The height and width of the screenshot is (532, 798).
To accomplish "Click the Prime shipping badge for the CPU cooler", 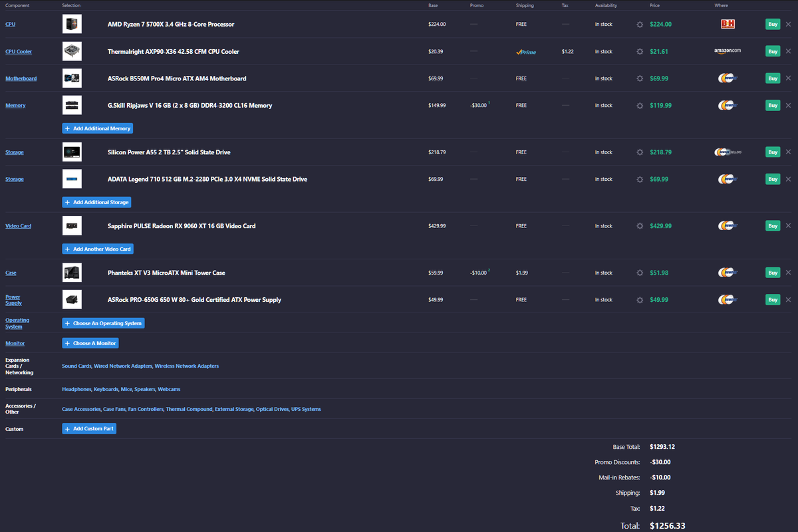I will coord(525,52).
